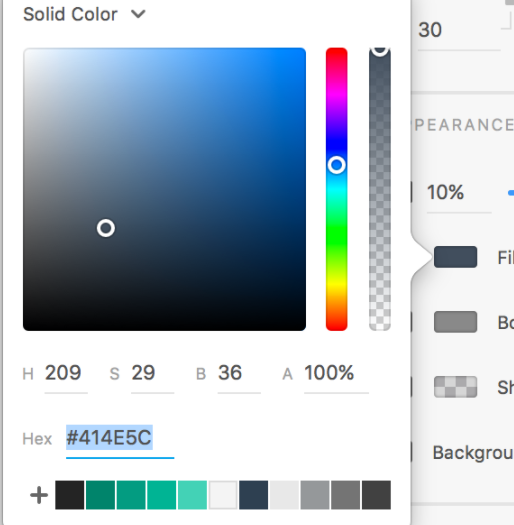
Task: Select the darkest teal saved swatch
Action: pyautogui.click(x=100, y=495)
